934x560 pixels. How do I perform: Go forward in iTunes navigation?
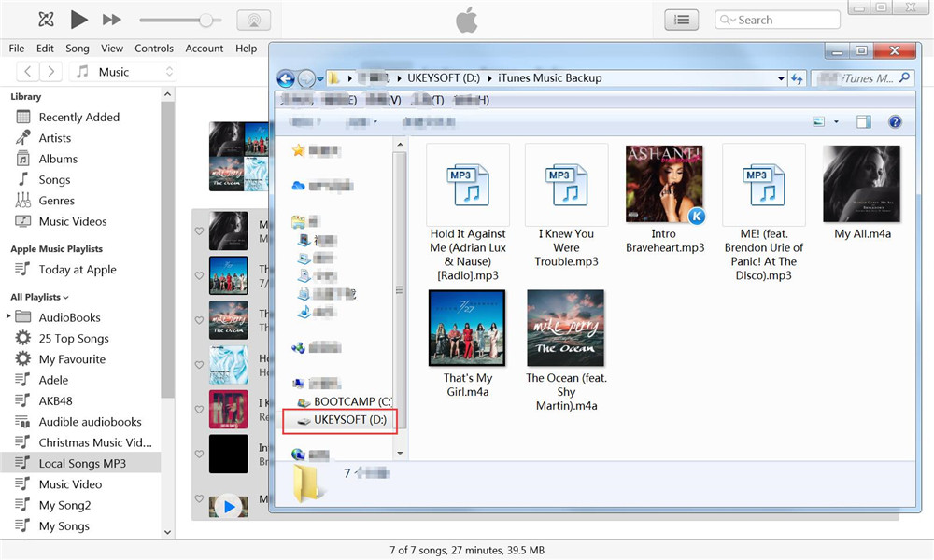click(50, 72)
